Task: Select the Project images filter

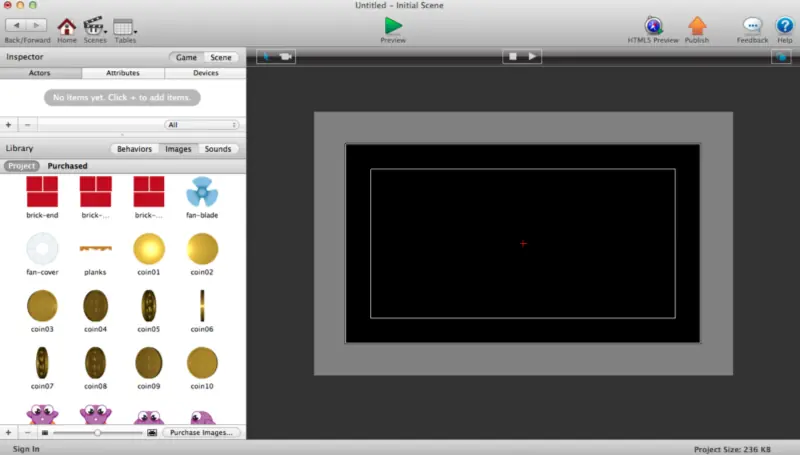Action: (x=21, y=166)
